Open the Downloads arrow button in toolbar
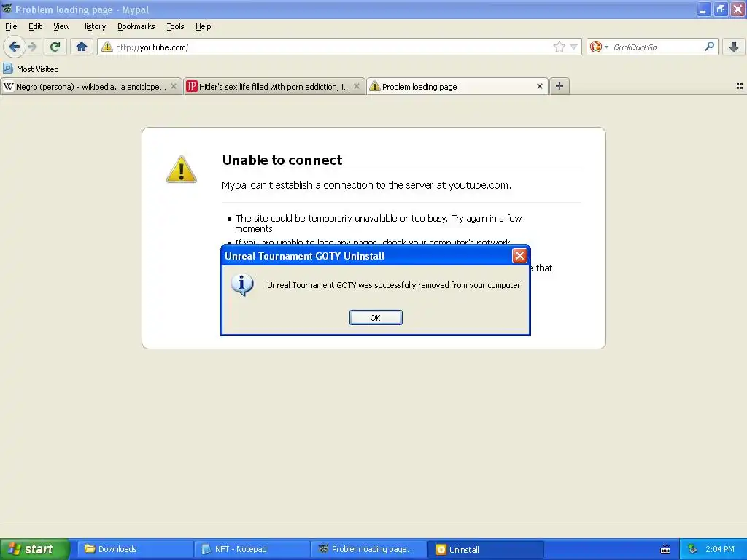 (x=734, y=47)
